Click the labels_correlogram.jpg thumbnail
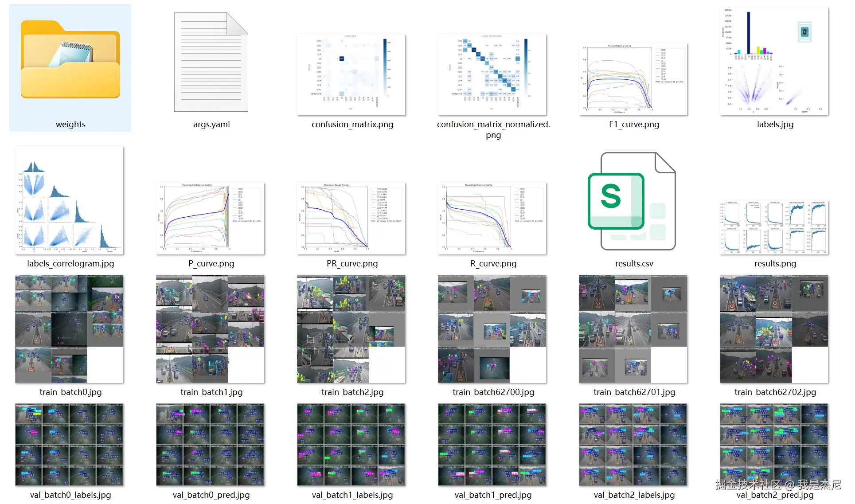The image size is (855, 504). point(69,200)
